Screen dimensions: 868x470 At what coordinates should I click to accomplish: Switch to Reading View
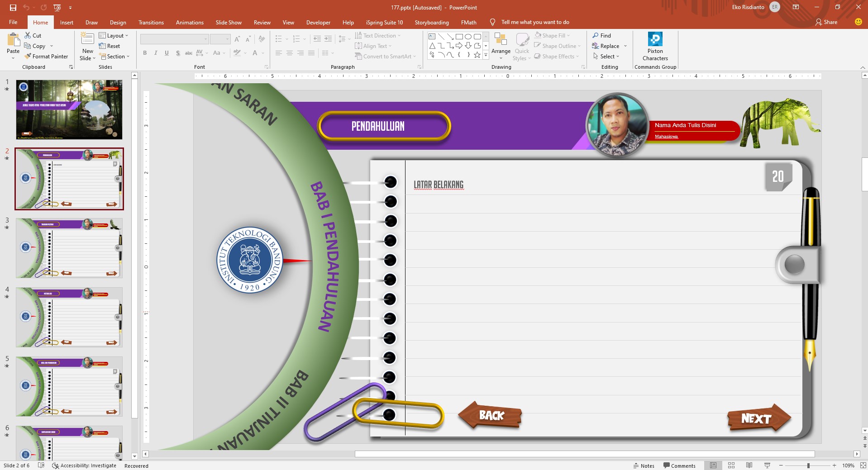[749, 465]
